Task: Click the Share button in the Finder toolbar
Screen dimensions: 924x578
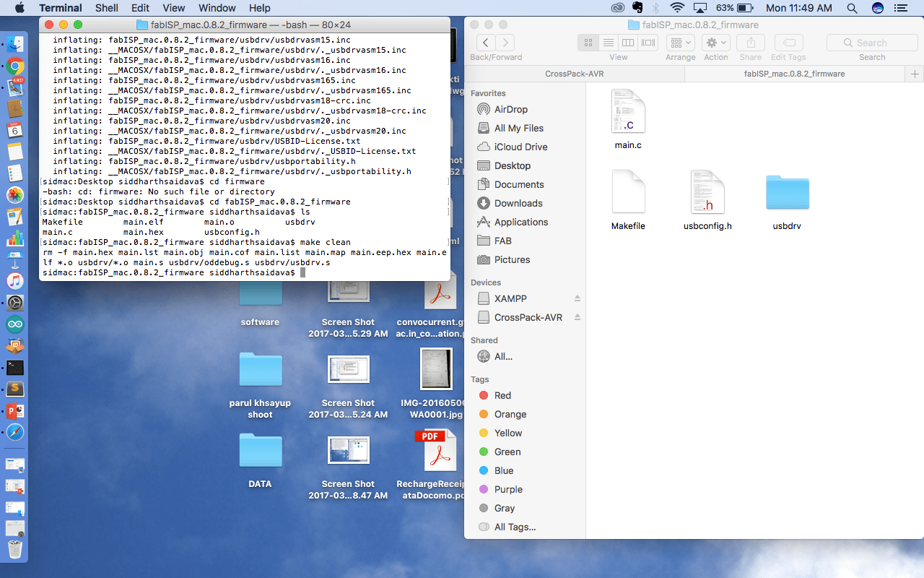Action: click(x=751, y=43)
